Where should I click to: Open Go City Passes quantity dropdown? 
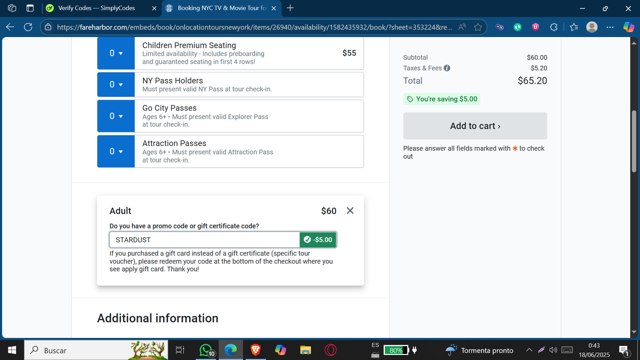coord(116,116)
